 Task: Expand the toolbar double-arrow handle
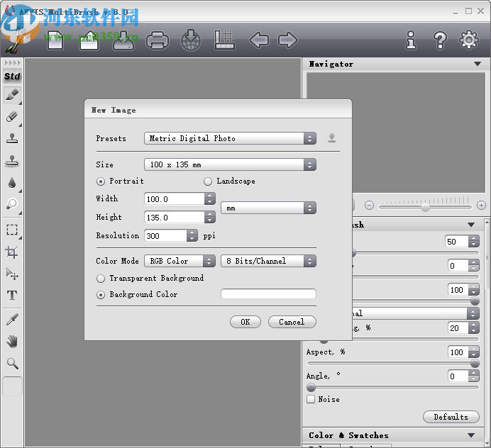pyautogui.click(x=12, y=63)
